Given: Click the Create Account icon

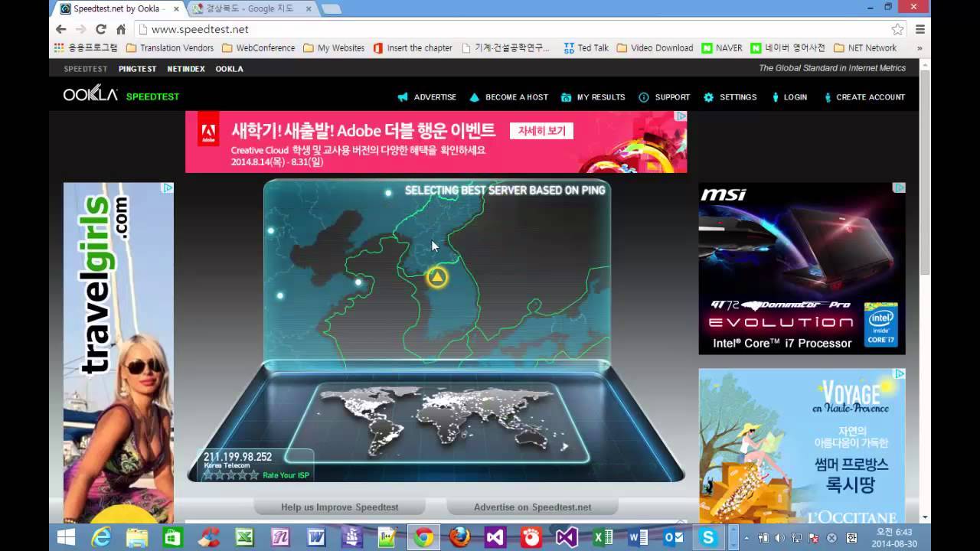Looking at the screenshot, I should point(829,97).
